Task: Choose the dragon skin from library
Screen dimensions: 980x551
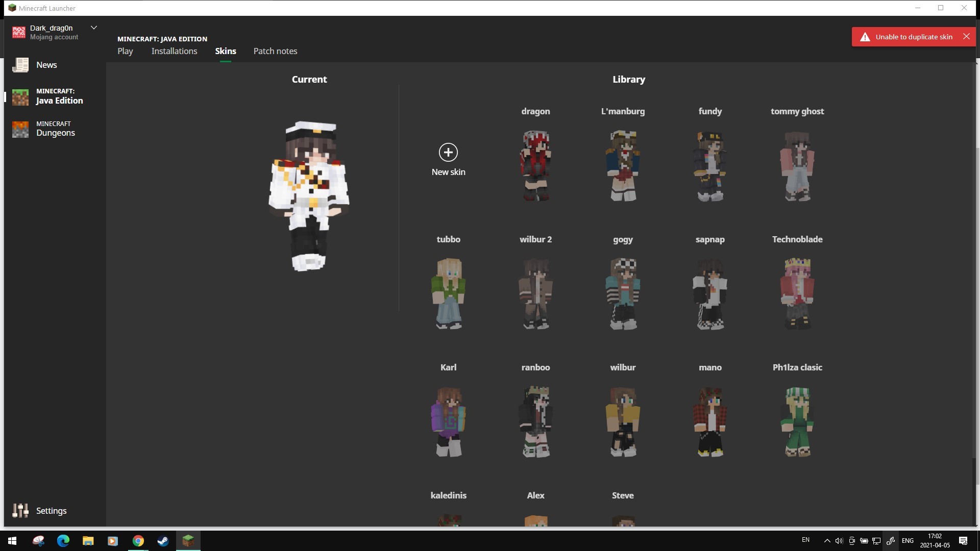Action: coord(535,166)
